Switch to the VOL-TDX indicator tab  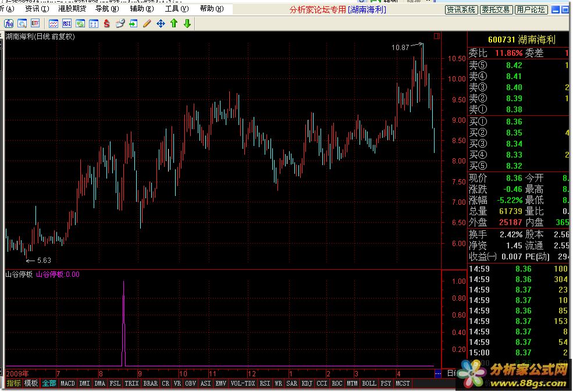pos(243,383)
